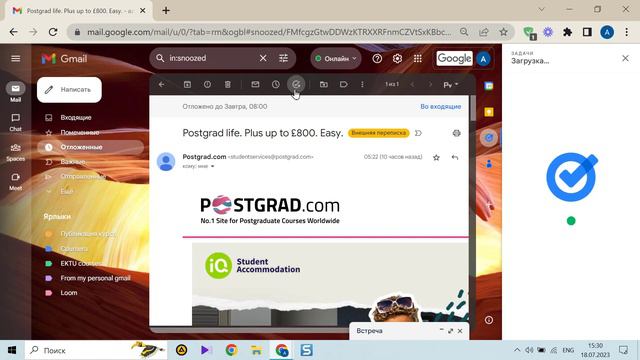Snooze the email using clock icon
This screenshot has width=640, height=360.
[276, 84]
